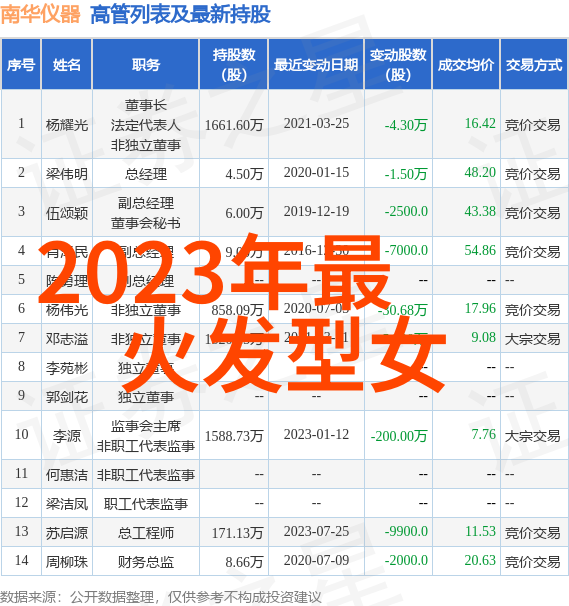
Task: Click the average price 43.38
Action: [480, 212]
